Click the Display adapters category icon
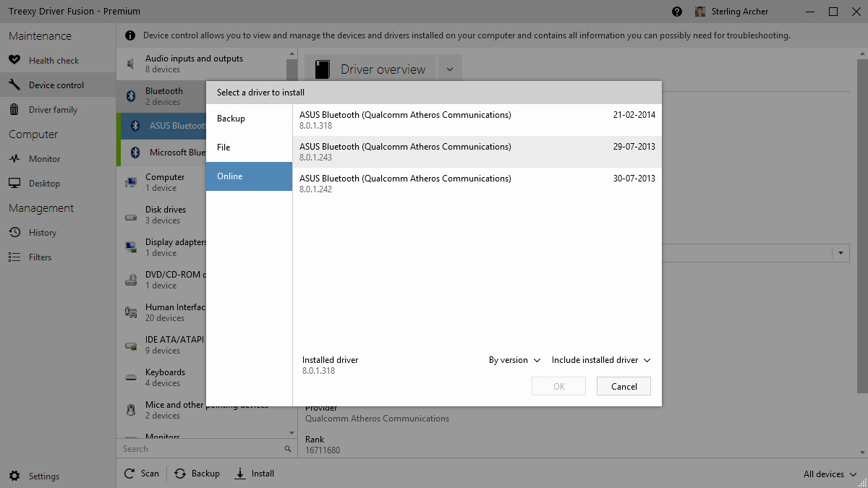This screenshot has width=868, height=488. [131, 247]
